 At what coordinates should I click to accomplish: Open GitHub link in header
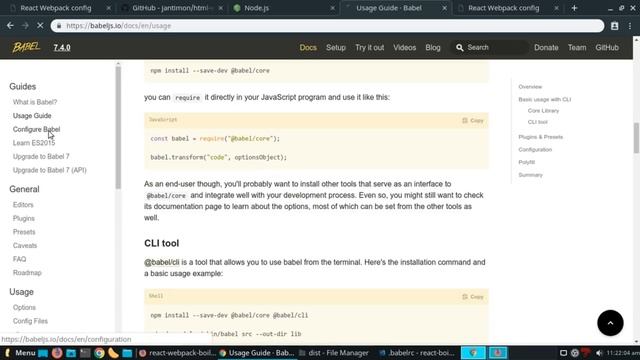(607, 48)
